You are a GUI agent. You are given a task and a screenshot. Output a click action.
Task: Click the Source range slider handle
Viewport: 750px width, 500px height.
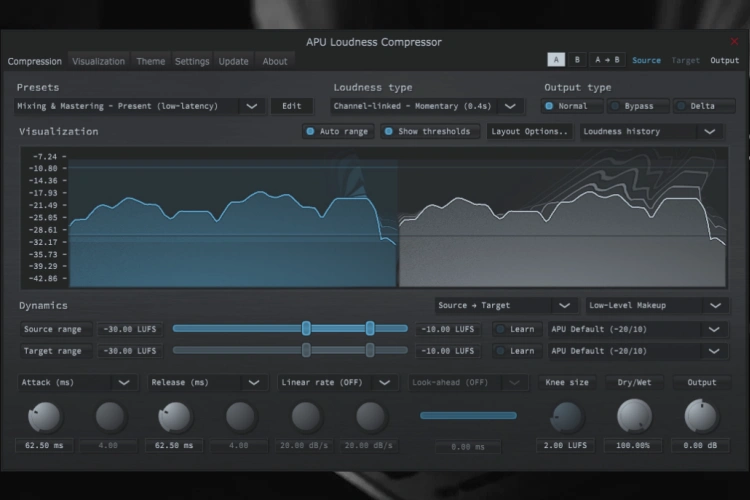(306, 328)
